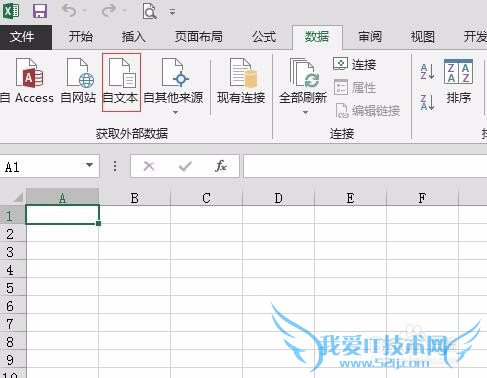The width and height of the screenshot is (487, 378).
Task: Click the Excel application icon
Action: (x=11, y=11)
